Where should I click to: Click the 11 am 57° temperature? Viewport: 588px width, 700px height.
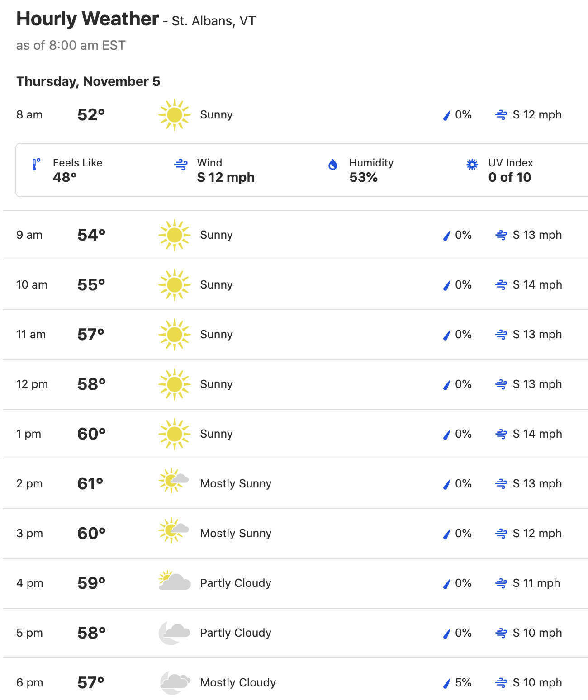point(91,335)
